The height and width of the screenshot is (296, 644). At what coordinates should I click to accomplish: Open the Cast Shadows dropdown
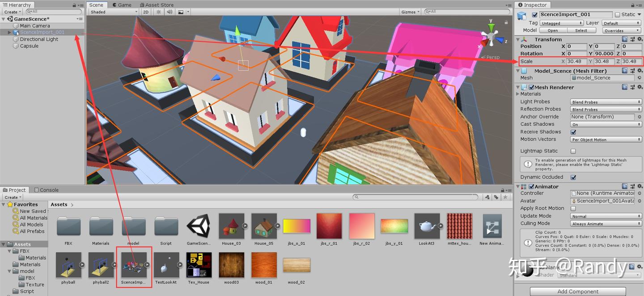click(606, 124)
